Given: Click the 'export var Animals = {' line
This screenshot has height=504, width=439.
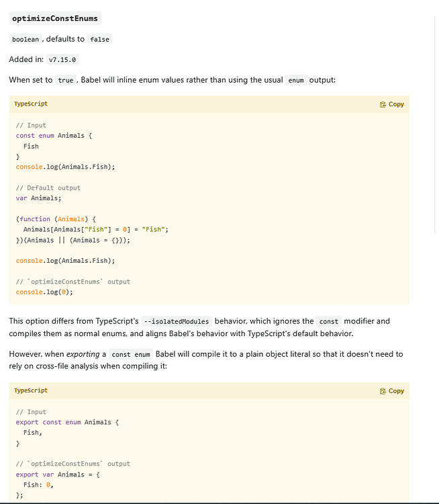Looking at the screenshot, I should pos(58,474).
